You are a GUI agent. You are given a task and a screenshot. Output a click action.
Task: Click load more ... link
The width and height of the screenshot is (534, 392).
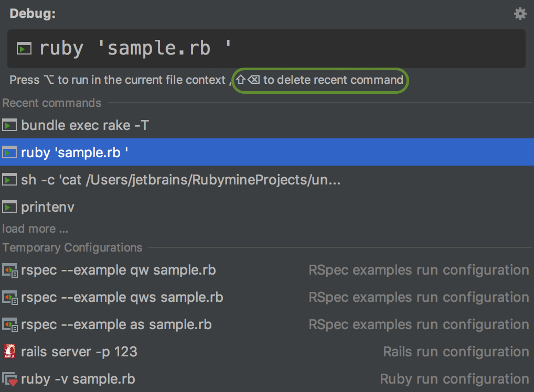click(35, 228)
